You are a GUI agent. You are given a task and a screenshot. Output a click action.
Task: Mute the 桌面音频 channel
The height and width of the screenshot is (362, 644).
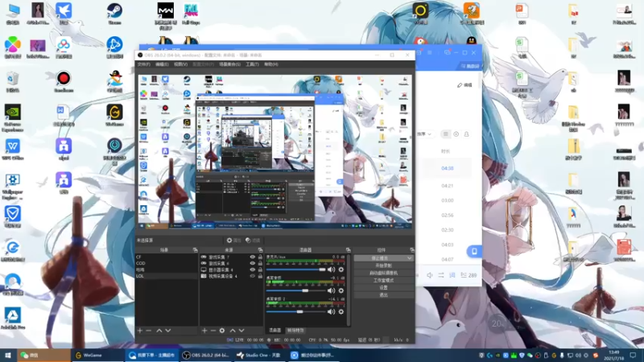click(331, 290)
